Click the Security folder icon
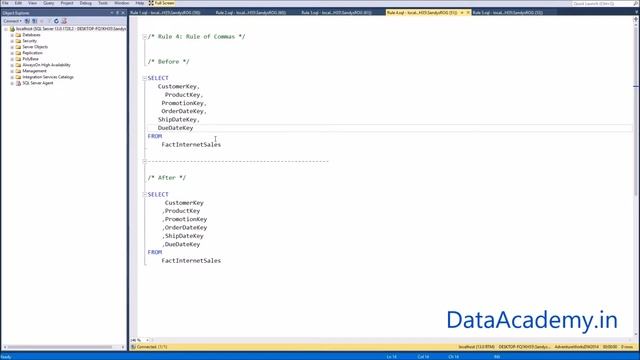The image size is (640, 360). tap(18, 41)
